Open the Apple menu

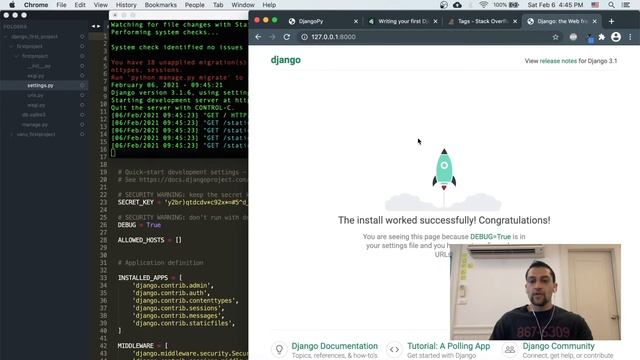coord(12,5)
